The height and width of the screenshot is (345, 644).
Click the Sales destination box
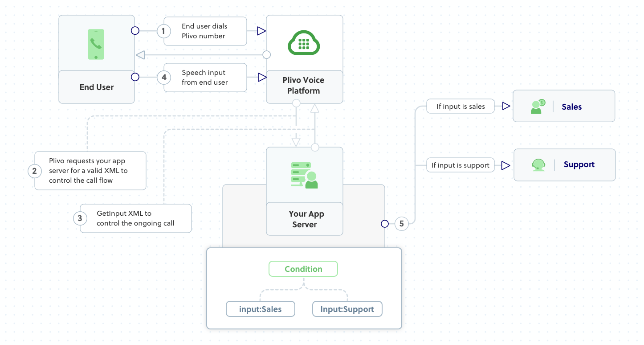point(564,106)
